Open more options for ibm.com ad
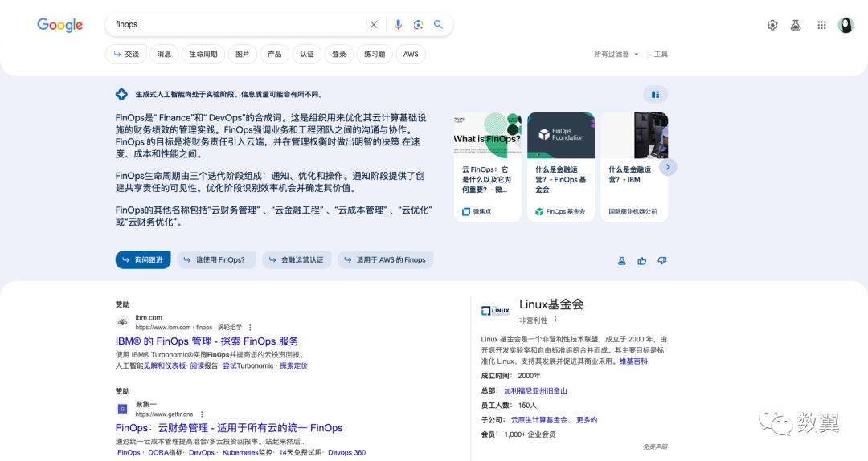The image size is (868, 461). (x=250, y=328)
